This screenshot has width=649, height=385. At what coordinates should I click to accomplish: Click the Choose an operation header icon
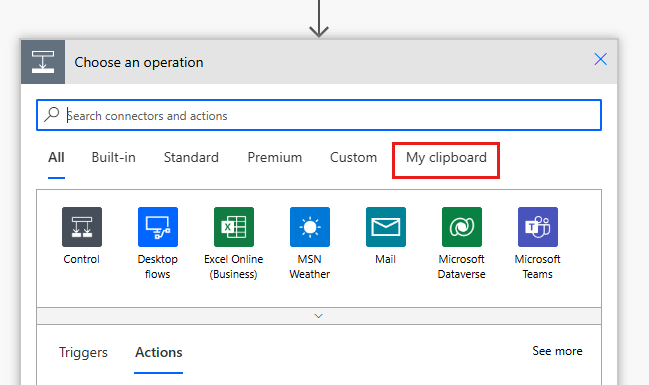pos(43,62)
